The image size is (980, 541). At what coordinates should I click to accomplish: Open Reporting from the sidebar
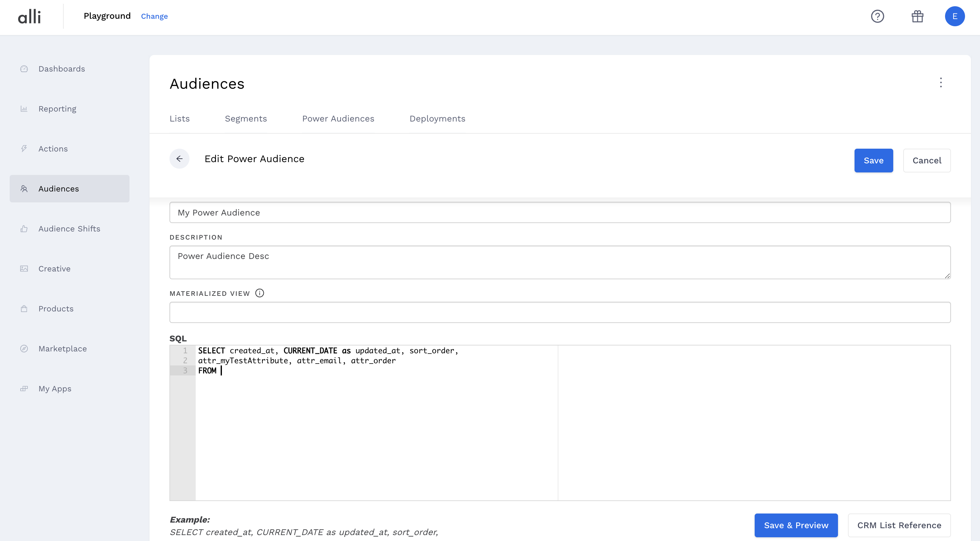click(x=57, y=109)
